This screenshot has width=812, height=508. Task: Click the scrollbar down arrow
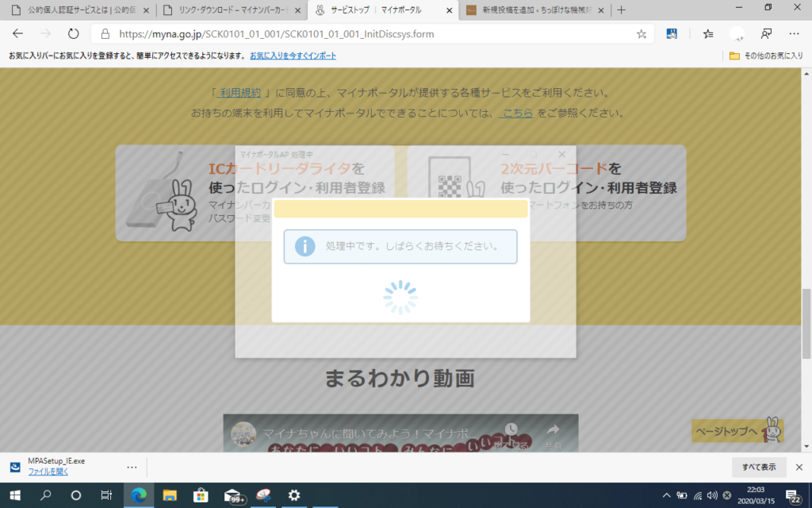806,446
